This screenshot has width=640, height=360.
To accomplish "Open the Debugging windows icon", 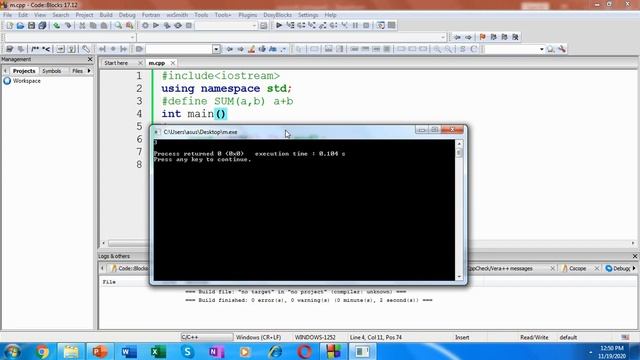I will tap(380, 25).
